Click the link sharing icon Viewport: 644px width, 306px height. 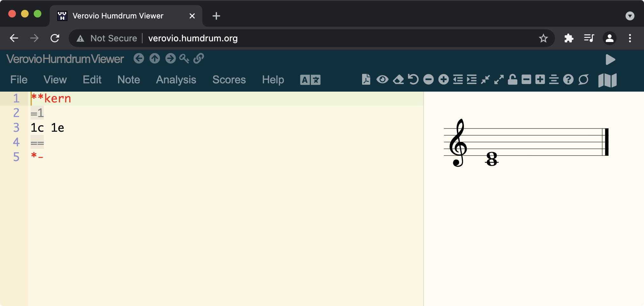point(199,59)
